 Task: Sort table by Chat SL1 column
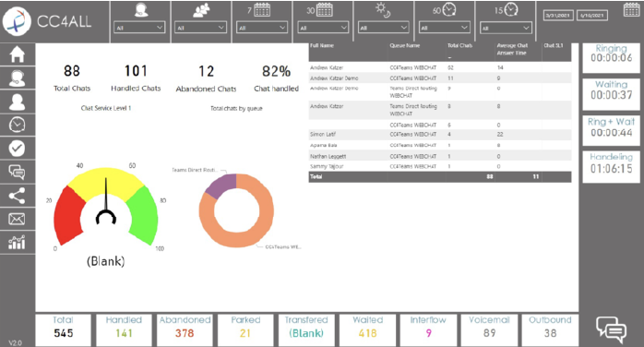554,45
